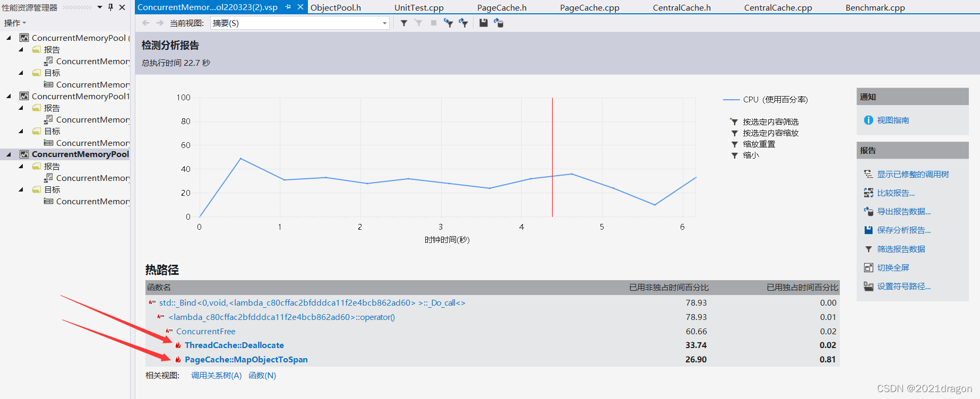The height and width of the screenshot is (399, 980).
Task: Switch to the UnitTest.cpp tab
Action: 419,7
